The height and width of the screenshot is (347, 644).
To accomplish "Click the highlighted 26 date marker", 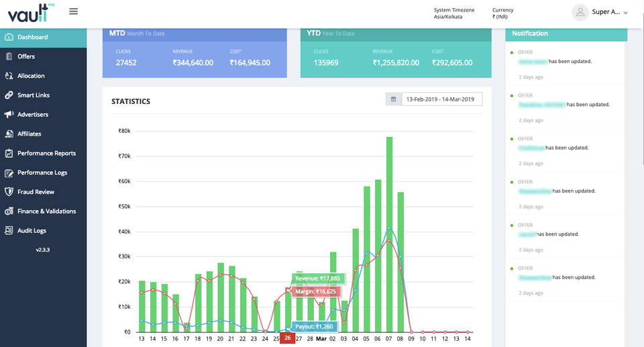I will (x=288, y=338).
